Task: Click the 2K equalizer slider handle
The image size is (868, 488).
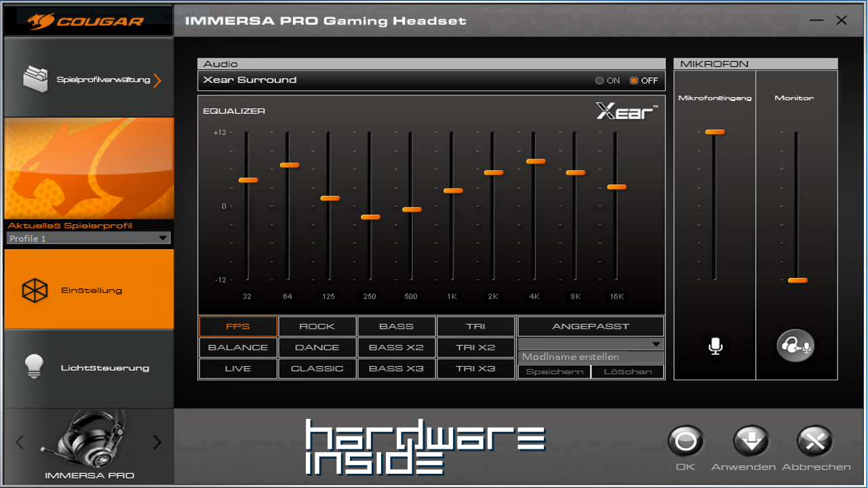Action: click(494, 173)
